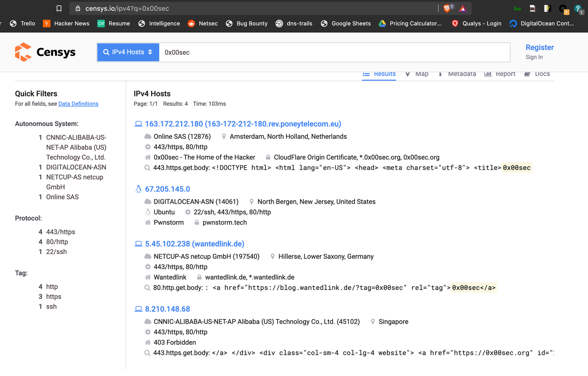Open the Google Sheets bookmark
The height and width of the screenshot is (376, 588).
click(345, 23)
